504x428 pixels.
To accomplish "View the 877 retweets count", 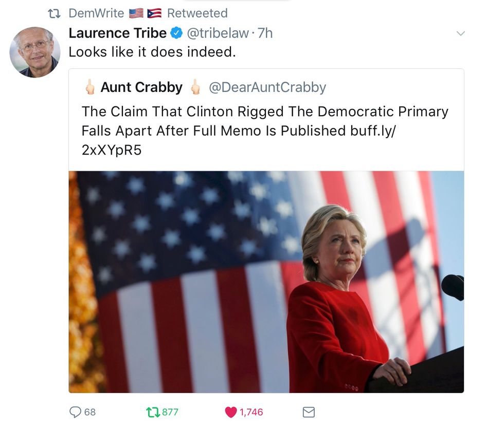I will click(x=170, y=412).
